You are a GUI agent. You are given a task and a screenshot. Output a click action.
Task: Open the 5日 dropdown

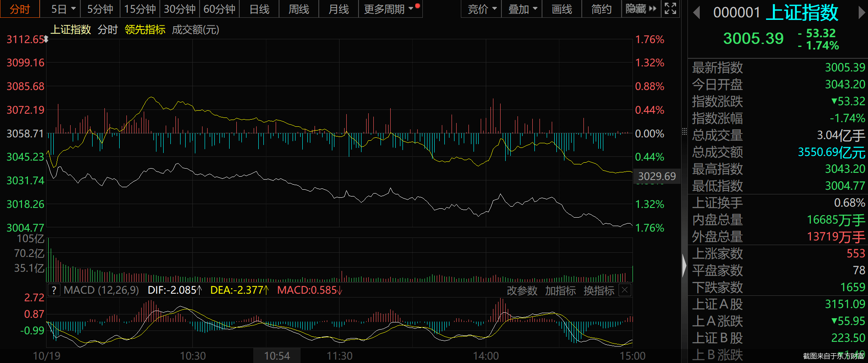point(63,9)
